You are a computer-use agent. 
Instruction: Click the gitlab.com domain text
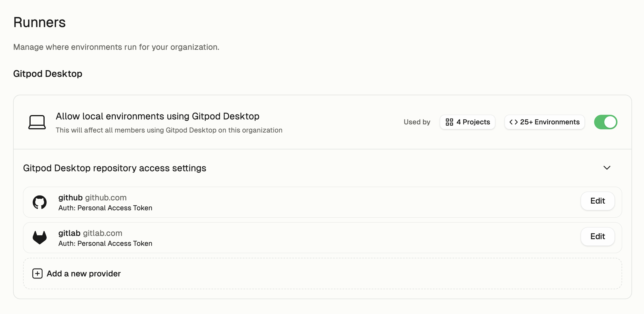click(x=103, y=233)
